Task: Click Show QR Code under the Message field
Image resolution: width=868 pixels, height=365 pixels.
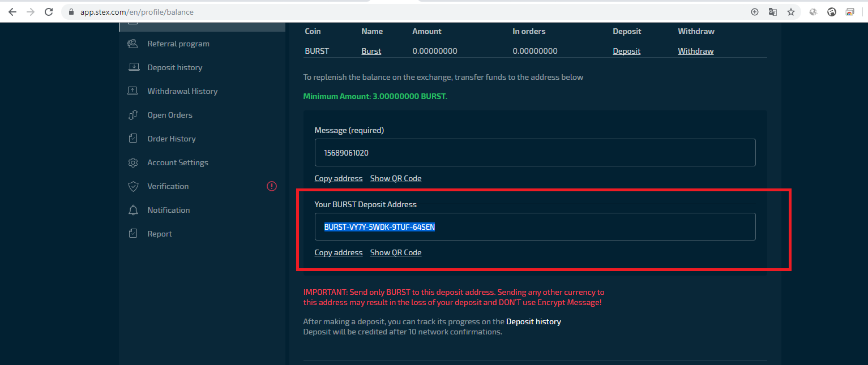Action: click(396, 178)
